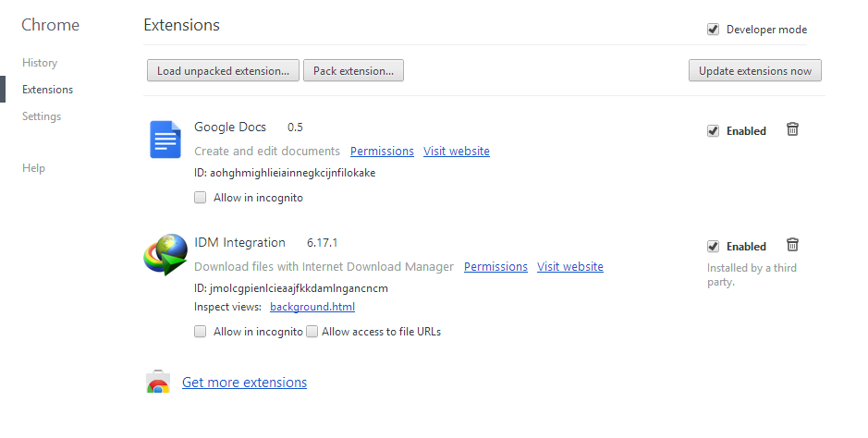Click Update extensions now button
The image size is (868, 438).
click(x=755, y=71)
